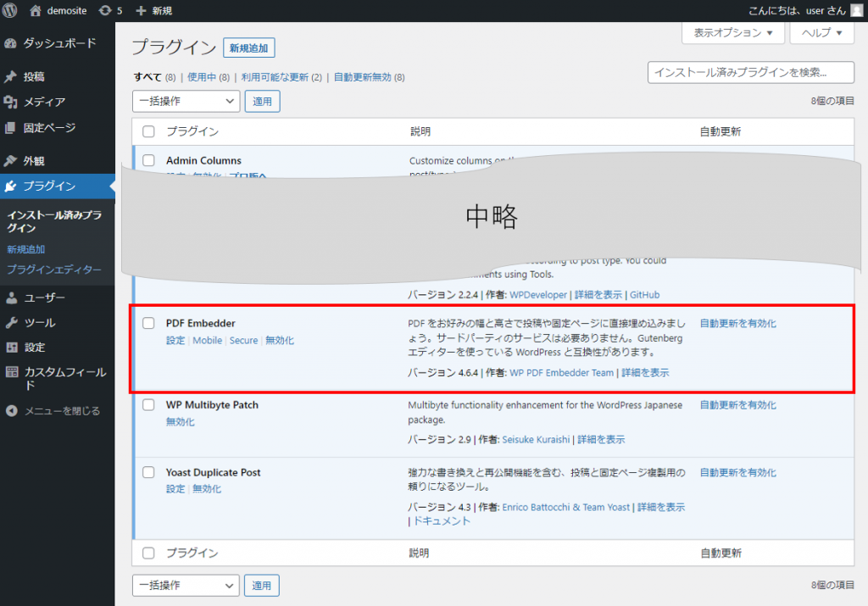Check the WP Multibyte Patch checkbox
Screen dimensions: 868x606
148,404
